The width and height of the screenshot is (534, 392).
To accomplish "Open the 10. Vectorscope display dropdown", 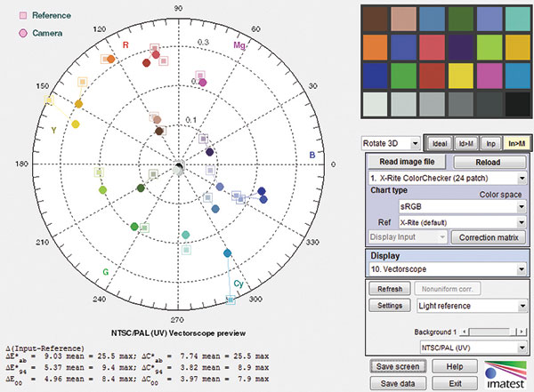I will click(x=448, y=269).
